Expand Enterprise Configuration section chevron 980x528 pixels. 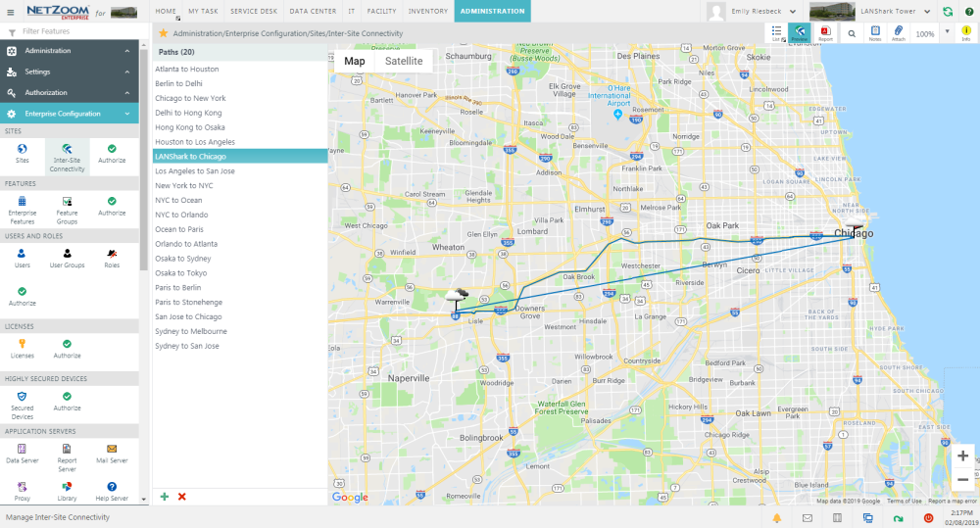(x=127, y=114)
